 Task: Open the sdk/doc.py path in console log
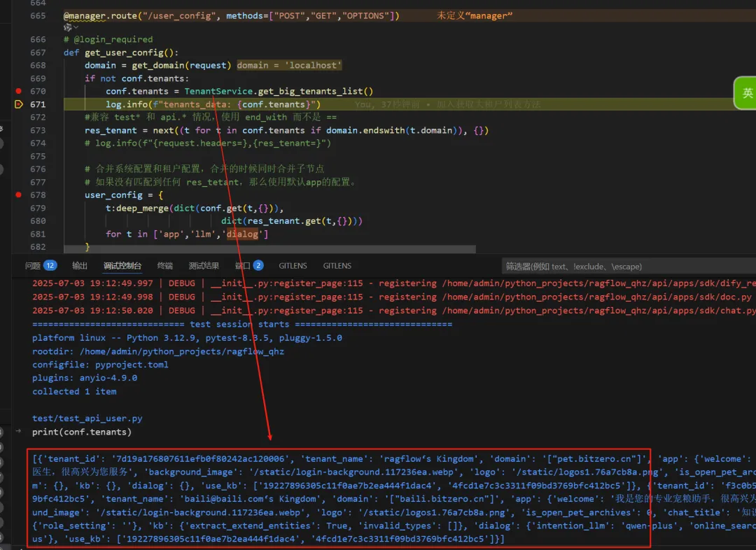[597, 297]
